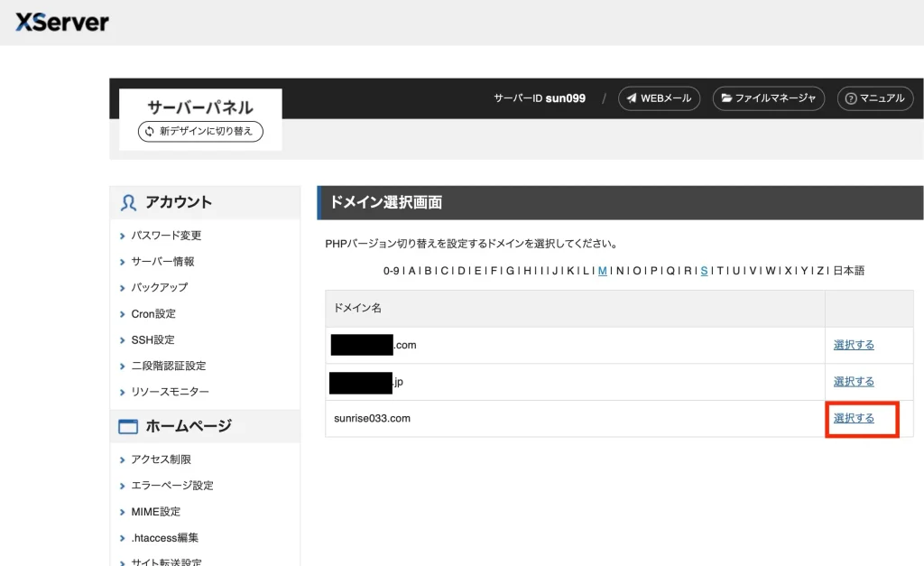Click the ドメイン名 column header
924x566 pixels.
(x=357, y=308)
